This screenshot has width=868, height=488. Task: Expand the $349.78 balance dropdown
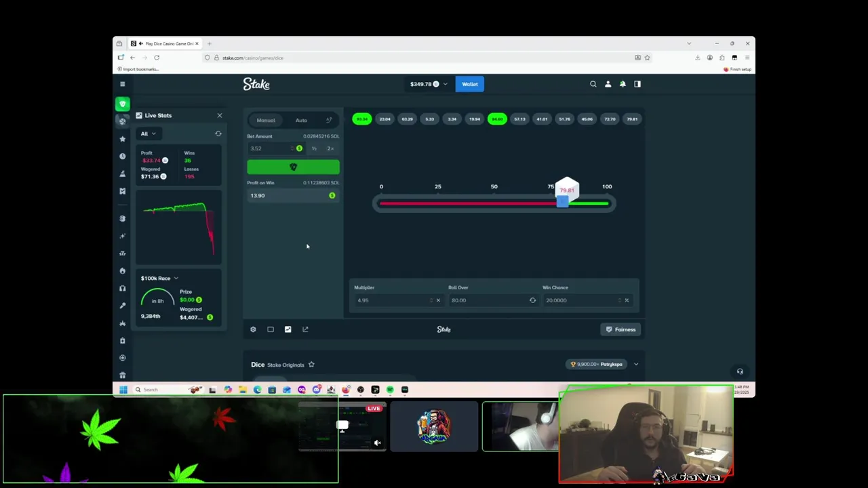tap(429, 84)
